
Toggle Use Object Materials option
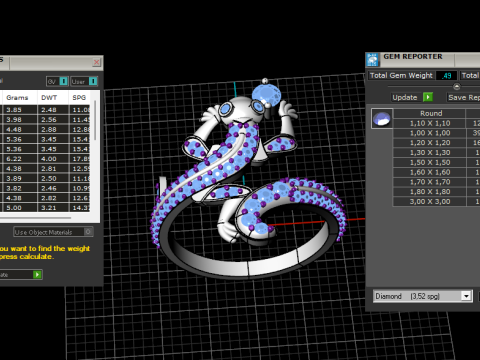point(53,232)
